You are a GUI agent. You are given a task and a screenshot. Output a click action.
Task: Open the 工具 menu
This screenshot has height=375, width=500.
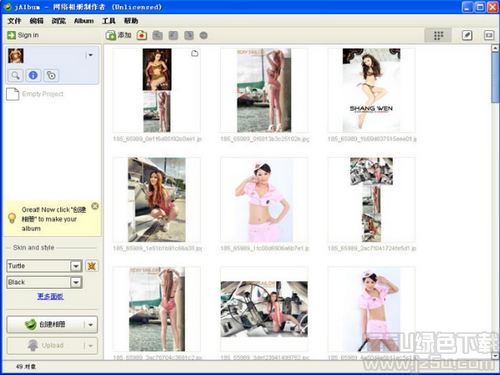[109, 21]
